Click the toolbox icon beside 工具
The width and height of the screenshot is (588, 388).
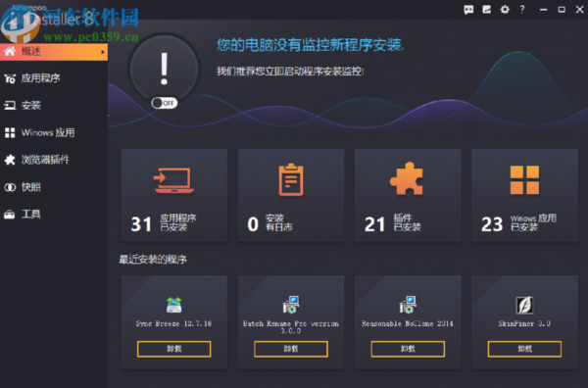pos(10,215)
